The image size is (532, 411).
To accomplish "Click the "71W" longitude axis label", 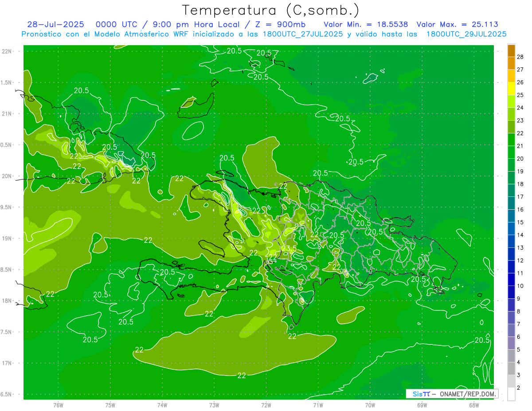I will pos(318,405).
